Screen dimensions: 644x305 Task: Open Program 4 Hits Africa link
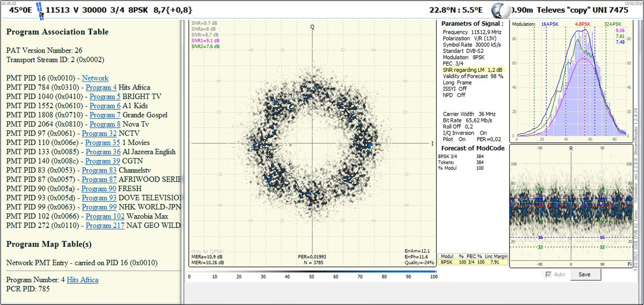pos(101,88)
